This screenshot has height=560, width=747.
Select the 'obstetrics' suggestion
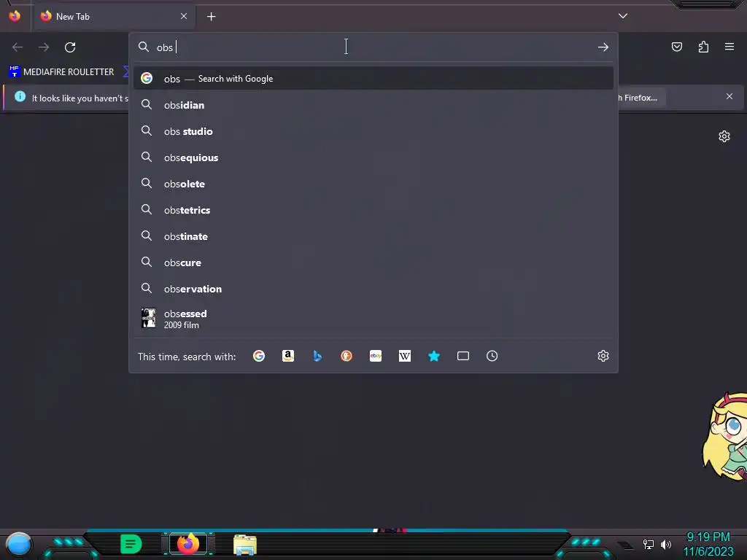(x=373, y=210)
